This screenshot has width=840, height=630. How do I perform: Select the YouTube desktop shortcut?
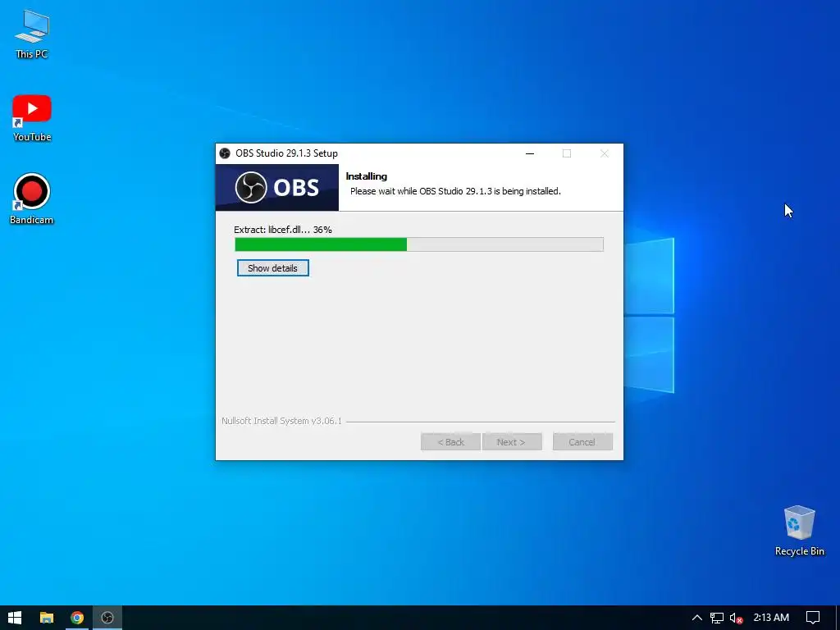[x=32, y=118]
